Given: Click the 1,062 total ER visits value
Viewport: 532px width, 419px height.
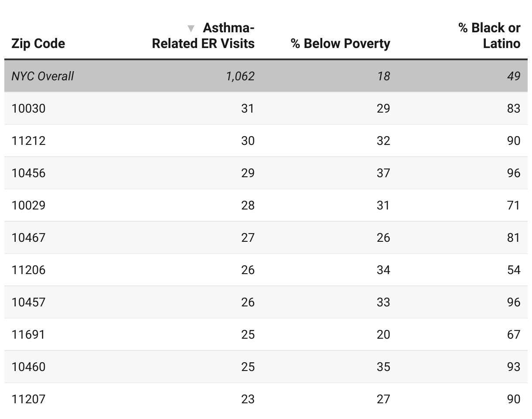Looking at the screenshot, I should (x=240, y=76).
